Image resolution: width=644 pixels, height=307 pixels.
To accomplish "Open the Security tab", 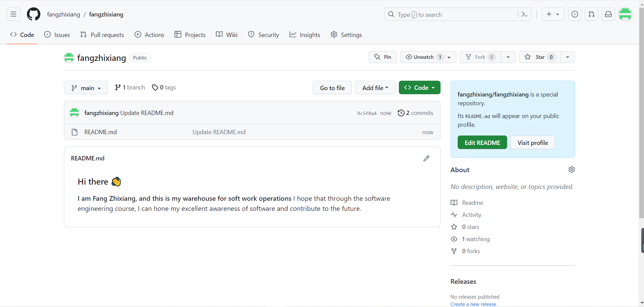I will [264, 35].
